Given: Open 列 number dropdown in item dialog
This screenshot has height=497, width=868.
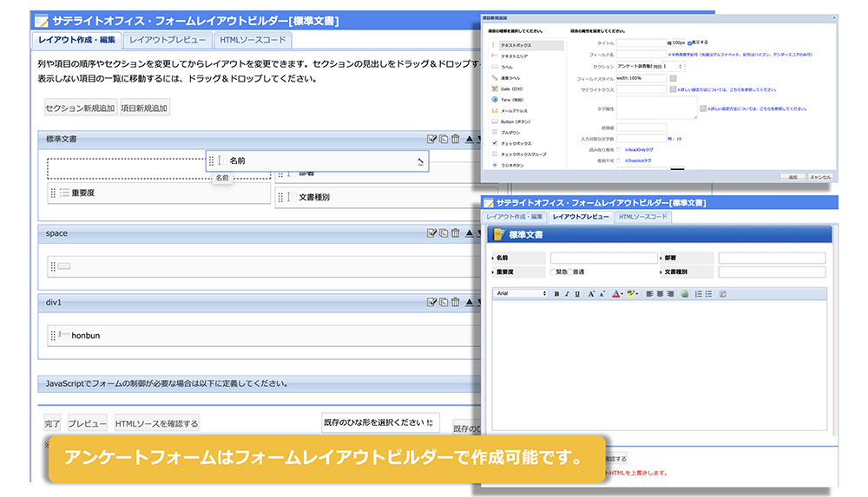Looking at the screenshot, I should 674,67.
